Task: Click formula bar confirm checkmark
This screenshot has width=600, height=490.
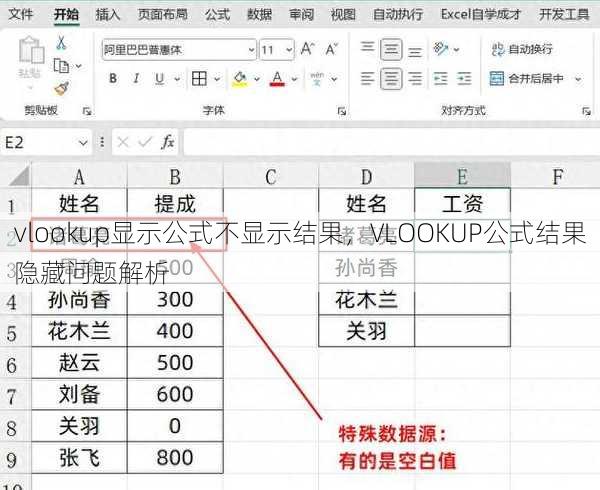Action: (145, 142)
